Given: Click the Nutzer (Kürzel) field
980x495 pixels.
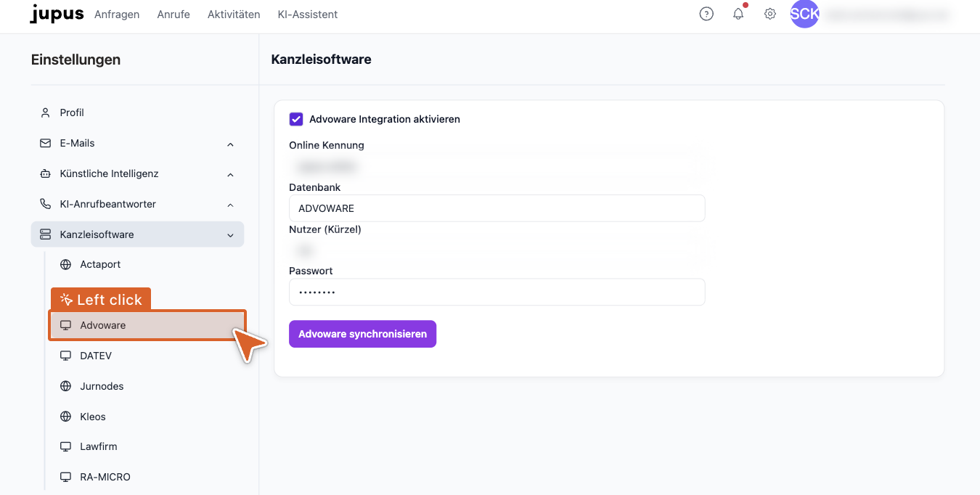Looking at the screenshot, I should (497, 250).
